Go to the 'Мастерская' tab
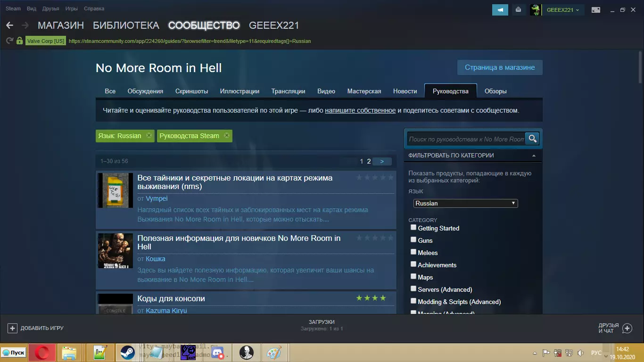This screenshot has width=644, height=362. [x=364, y=91]
